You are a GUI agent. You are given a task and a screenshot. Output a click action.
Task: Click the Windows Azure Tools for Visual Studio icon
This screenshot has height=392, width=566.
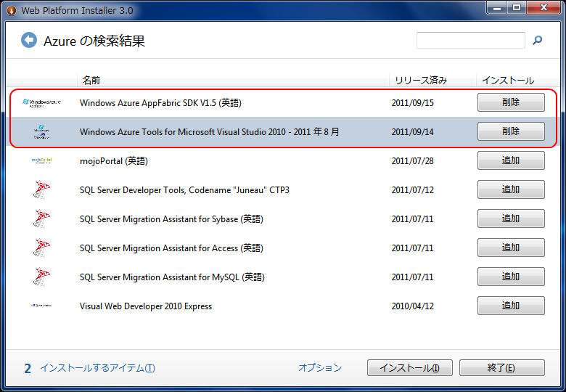pos(41,132)
